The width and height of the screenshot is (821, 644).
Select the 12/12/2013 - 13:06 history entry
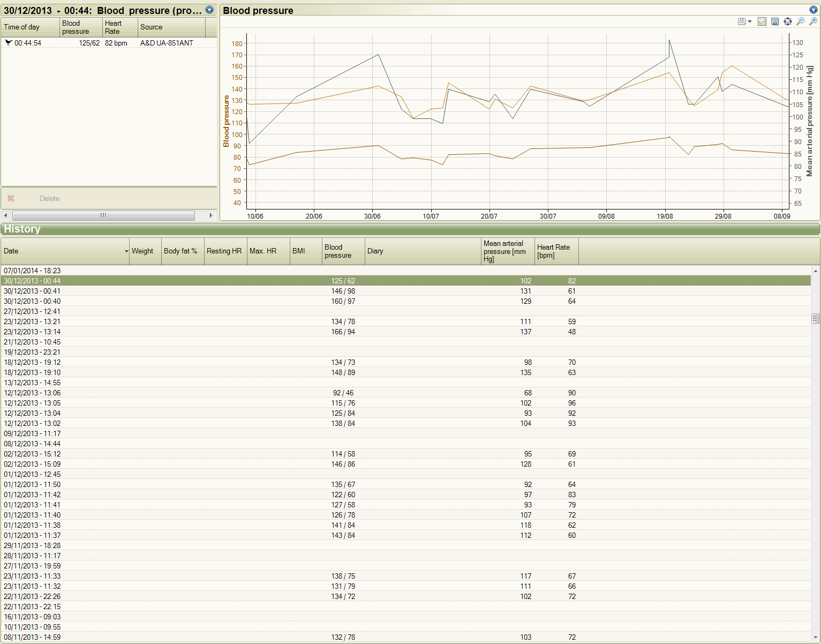click(214, 393)
